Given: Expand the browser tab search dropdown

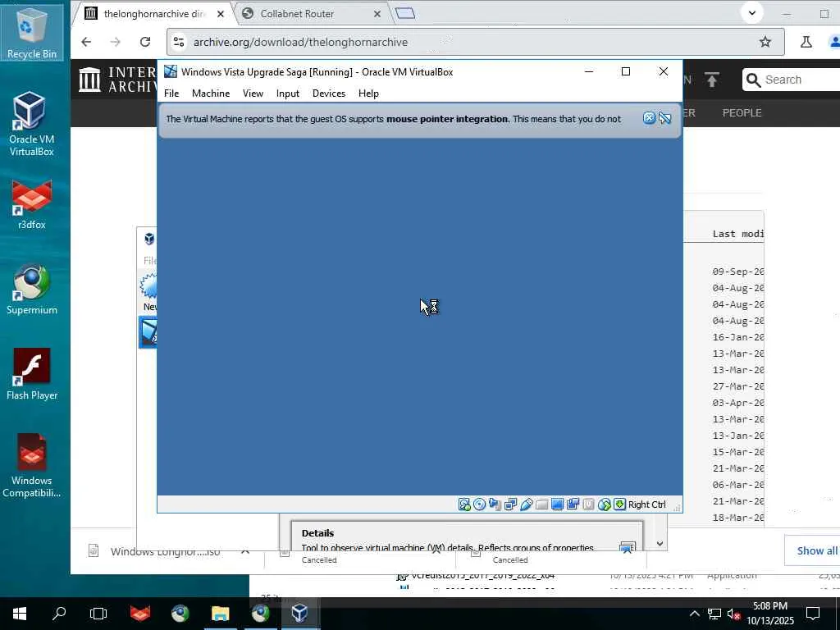Looking at the screenshot, I should (752, 13).
